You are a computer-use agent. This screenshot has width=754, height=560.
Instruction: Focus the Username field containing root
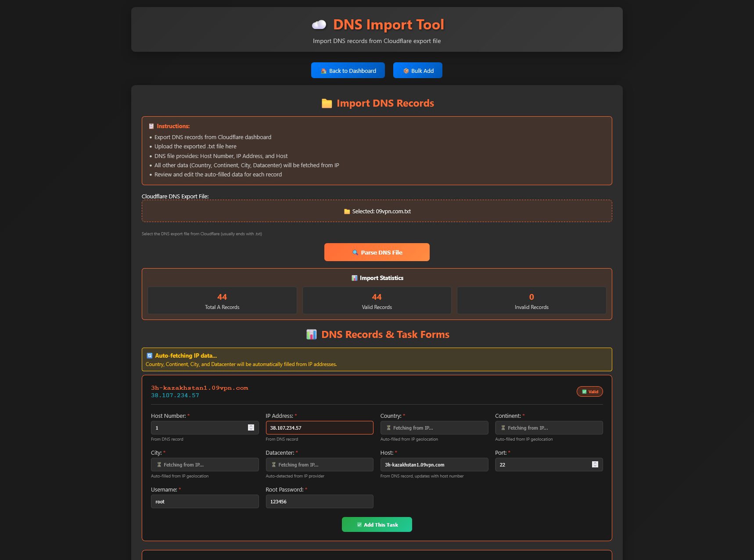205,502
